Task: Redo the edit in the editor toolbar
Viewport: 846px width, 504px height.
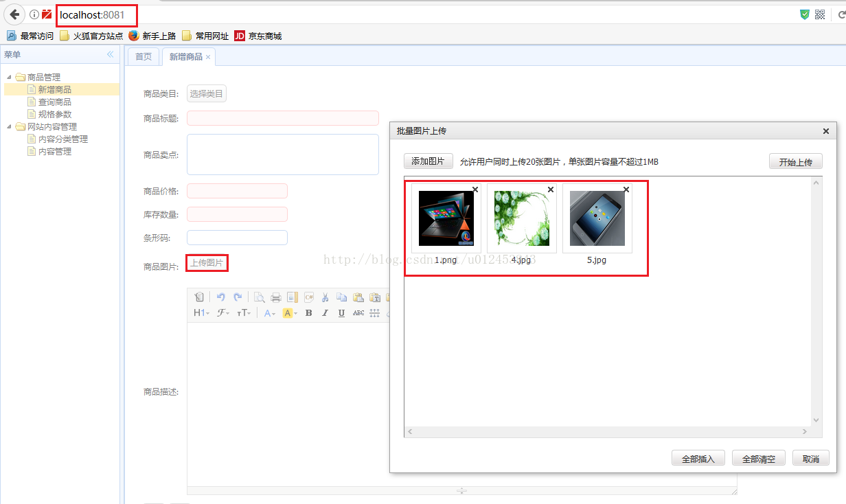Action: (x=238, y=297)
